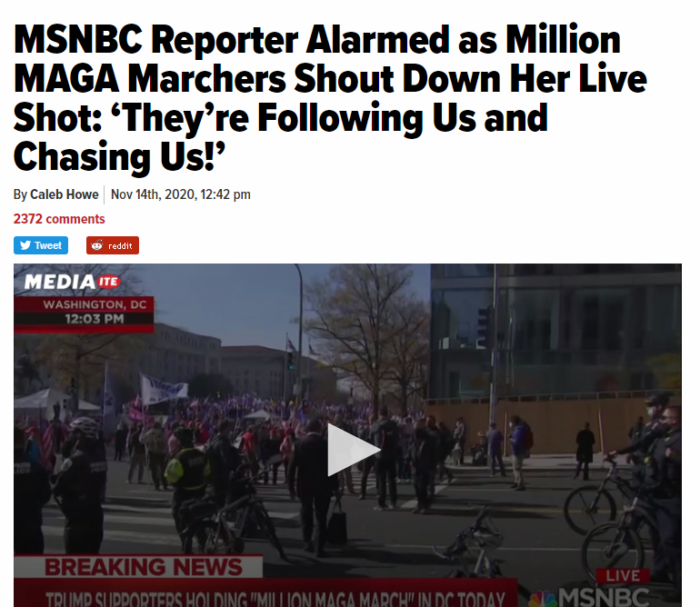Screen dimensions: 700x607
Task: Click the NBC peacock logo icon
Action: point(543,598)
